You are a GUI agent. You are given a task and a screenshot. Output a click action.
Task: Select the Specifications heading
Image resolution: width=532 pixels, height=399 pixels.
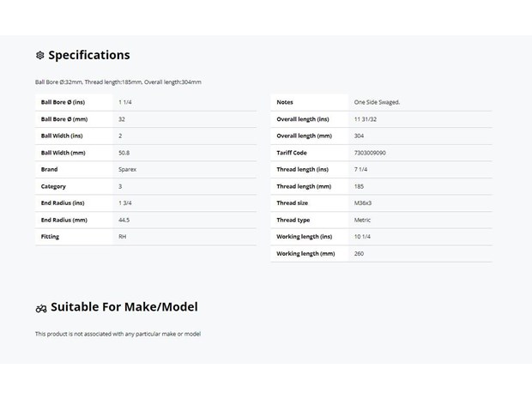pos(89,55)
